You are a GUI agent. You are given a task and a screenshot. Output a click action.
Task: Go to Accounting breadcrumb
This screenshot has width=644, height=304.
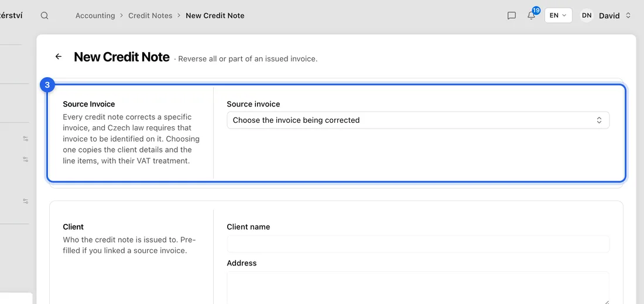pyautogui.click(x=95, y=16)
